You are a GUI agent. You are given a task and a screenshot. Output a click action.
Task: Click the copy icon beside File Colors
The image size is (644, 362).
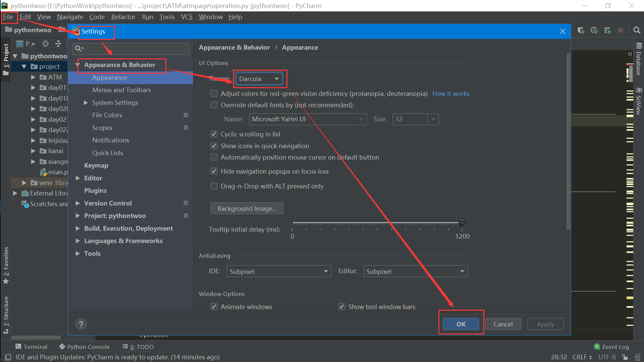[x=186, y=115]
